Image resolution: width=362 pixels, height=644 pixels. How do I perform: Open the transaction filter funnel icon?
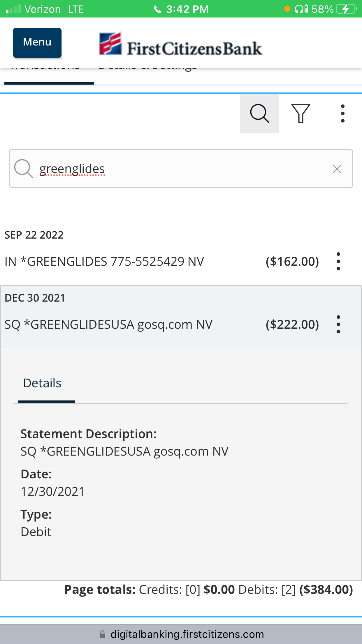pyautogui.click(x=301, y=113)
